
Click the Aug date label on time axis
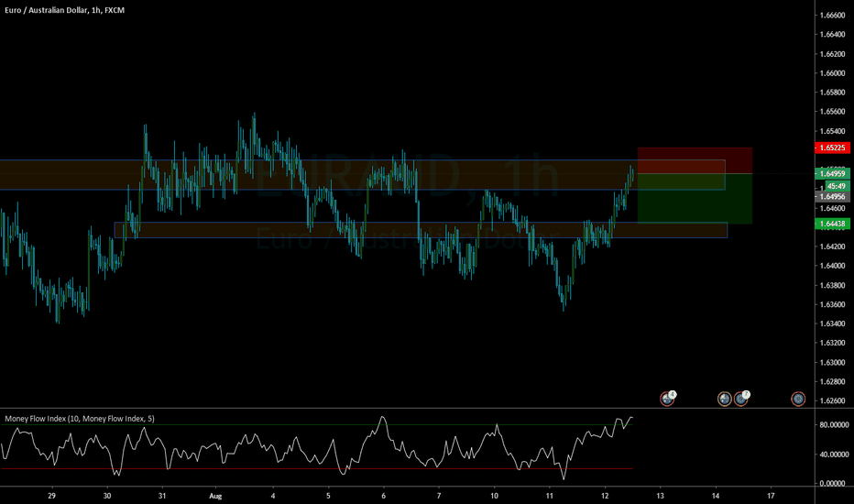point(215,496)
